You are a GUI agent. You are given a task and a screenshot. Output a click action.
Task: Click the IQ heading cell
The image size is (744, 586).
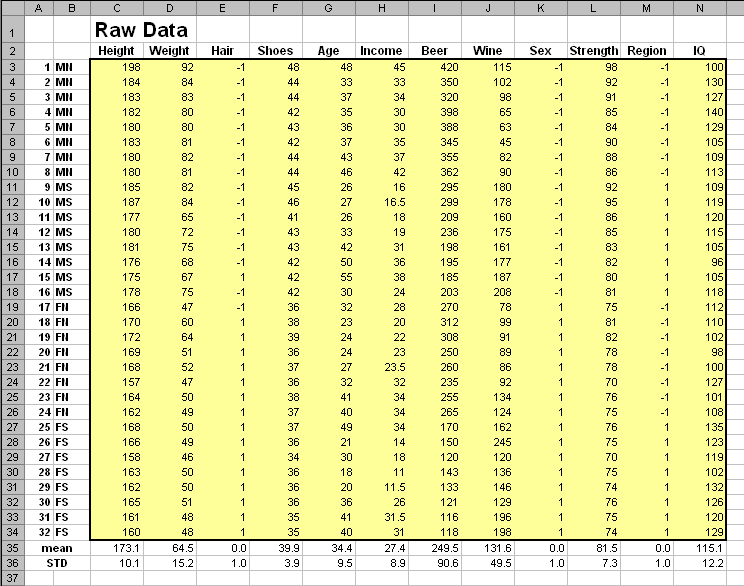[699, 51]
